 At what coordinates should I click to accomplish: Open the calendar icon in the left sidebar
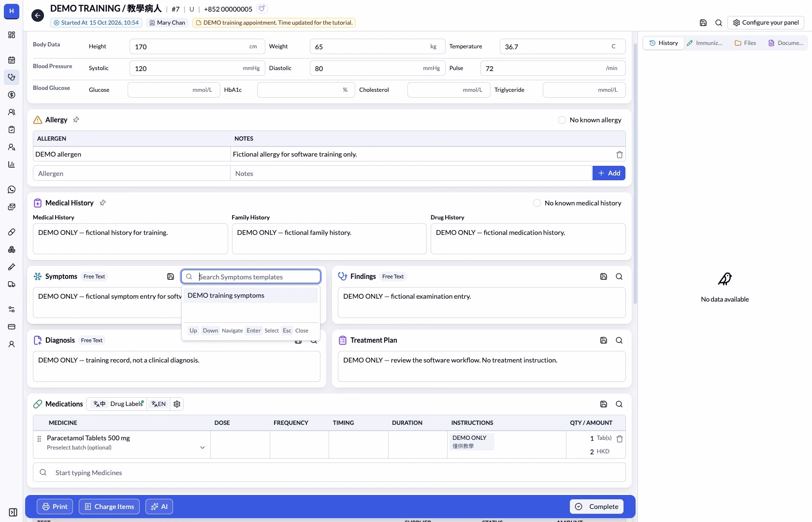(12, 60)
